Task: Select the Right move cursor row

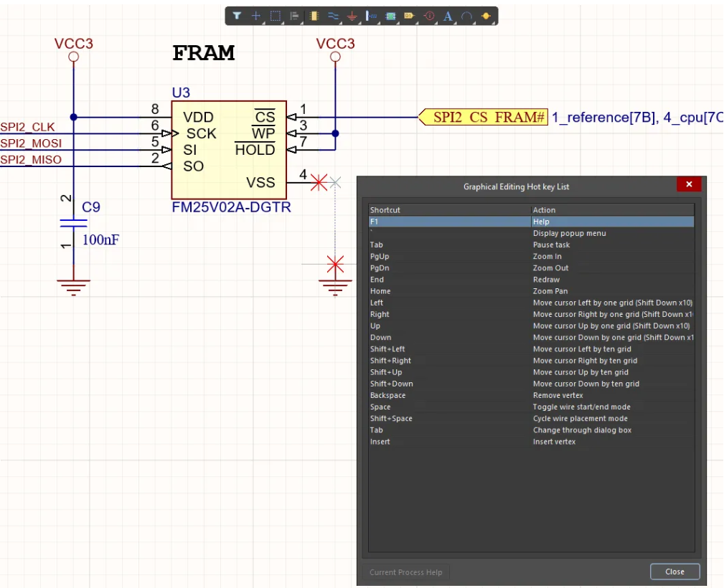Action: click(x=531, y=314)
